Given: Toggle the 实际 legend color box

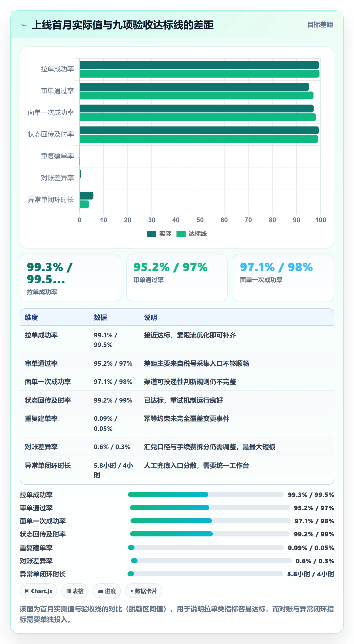Looking at the screenshot, I should click(x=151, y=234).
